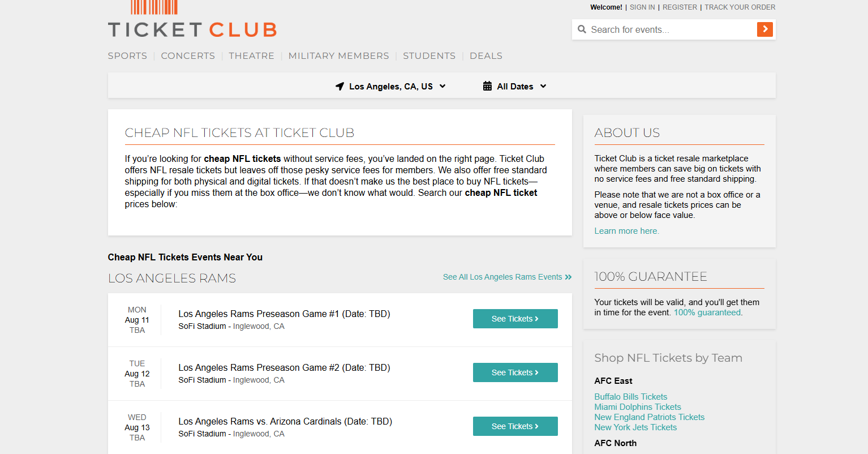See Tickets for Rams vs. Arizona Cardinals
868x454 pixels.
515,426
